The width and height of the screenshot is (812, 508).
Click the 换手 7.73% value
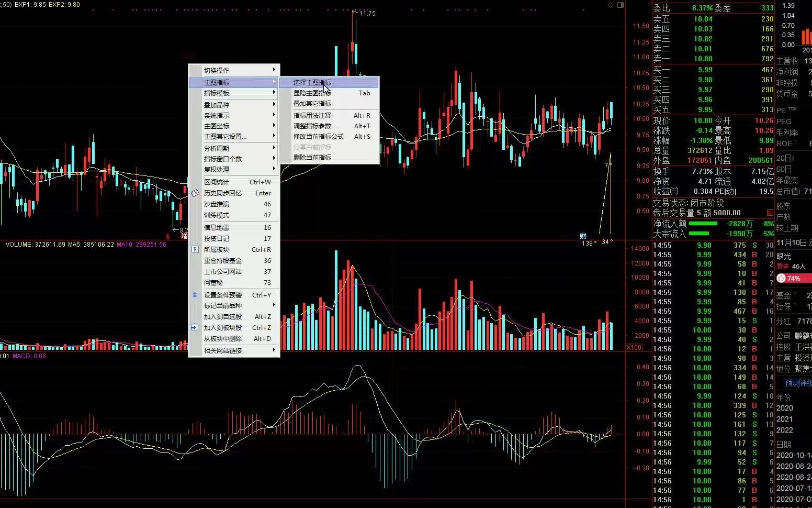(702, 171)
